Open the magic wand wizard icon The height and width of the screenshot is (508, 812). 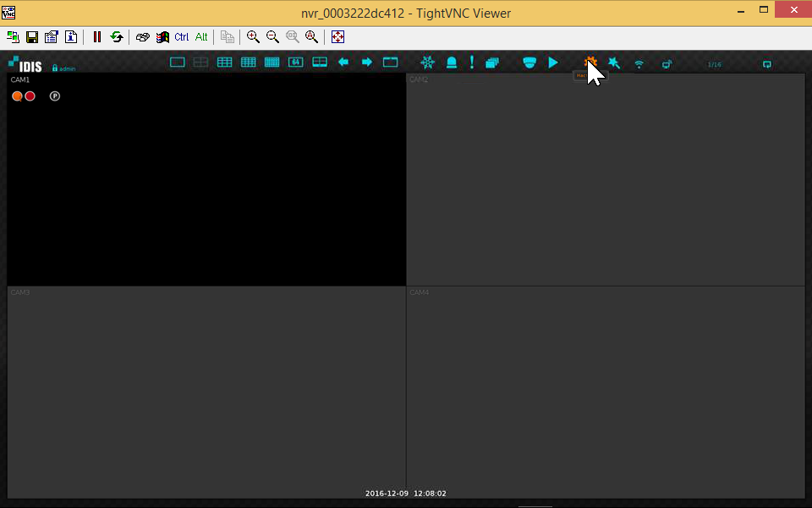point(614,63)
